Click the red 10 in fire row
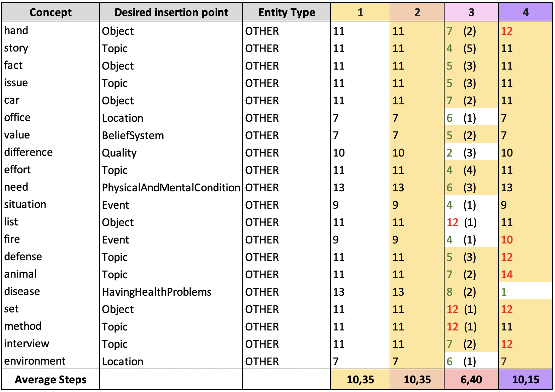This screenshot has width=555, height=392. [x=507, y=240]
